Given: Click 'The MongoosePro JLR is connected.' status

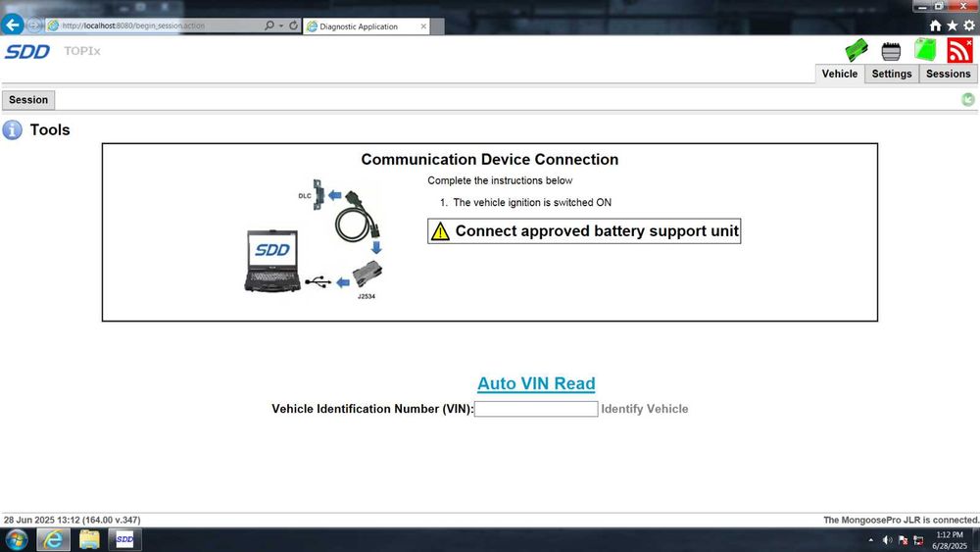Looking at the screenshot, I should [x=902, y=520].
